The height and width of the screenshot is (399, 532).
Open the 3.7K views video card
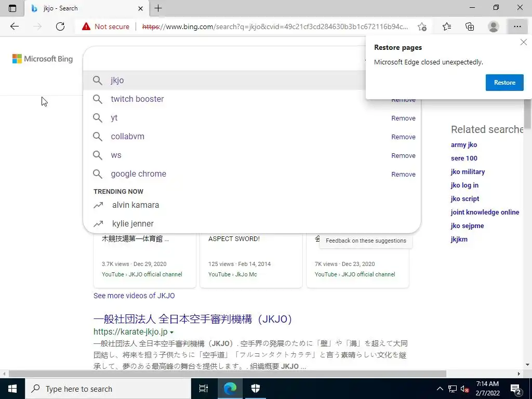click(144, 260)
